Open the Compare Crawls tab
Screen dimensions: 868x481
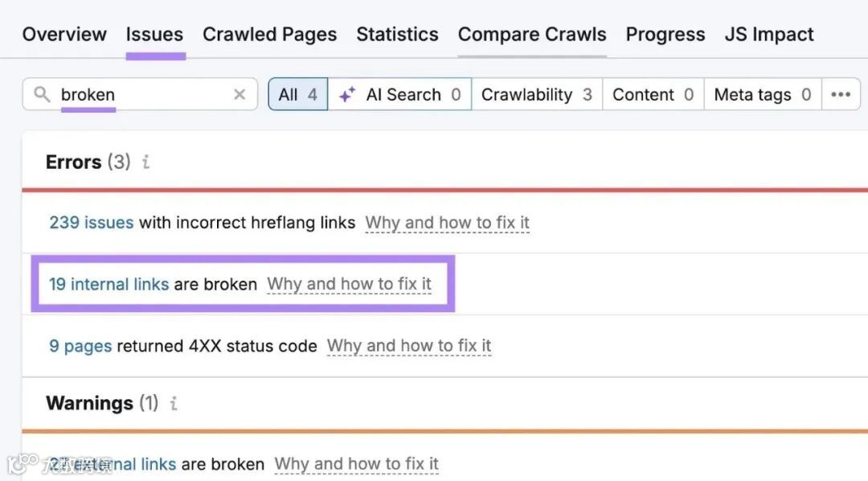click(x=532, y=35)
